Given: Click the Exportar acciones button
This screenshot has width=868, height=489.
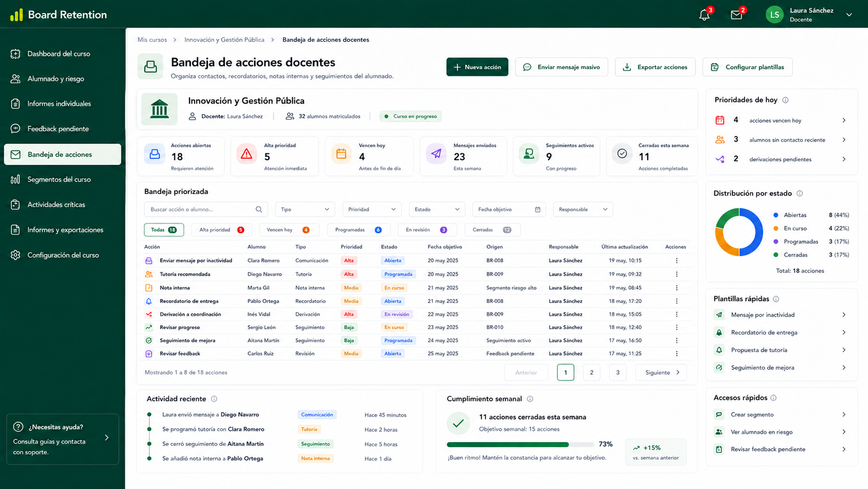Looking at the screenshot, I should (x=655, y=67).
